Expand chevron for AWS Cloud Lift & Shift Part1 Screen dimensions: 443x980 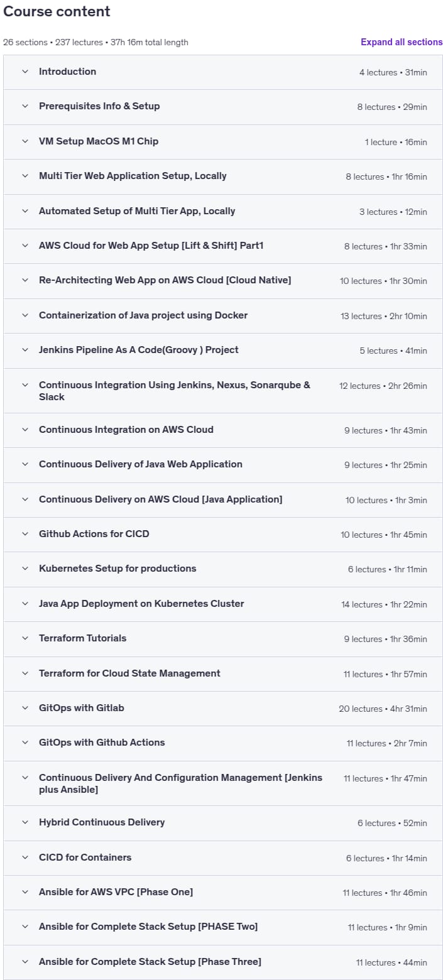[x=25, y=246]
